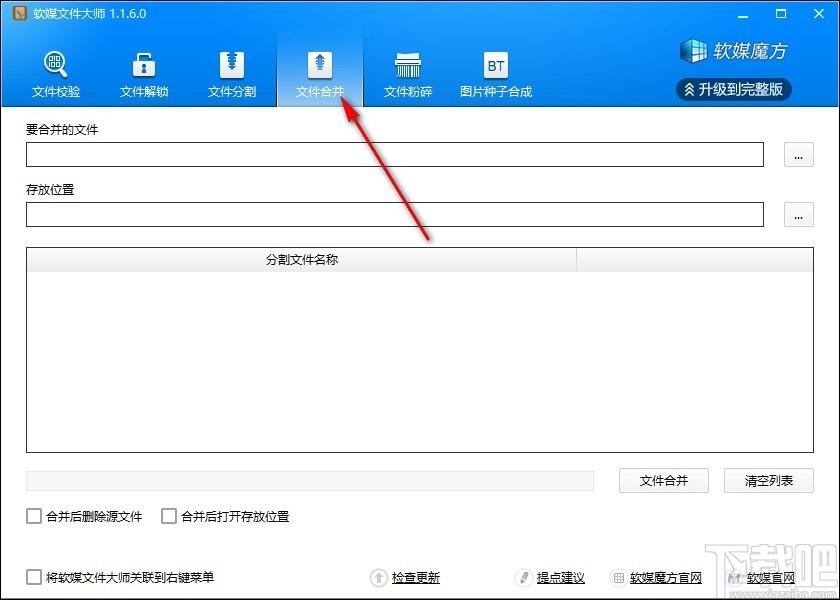This screenshot has height=600, width=840.
Task: Open the 文件粉碎 file shredder tool
Action: pyautogui.click(x=408, y=75)
